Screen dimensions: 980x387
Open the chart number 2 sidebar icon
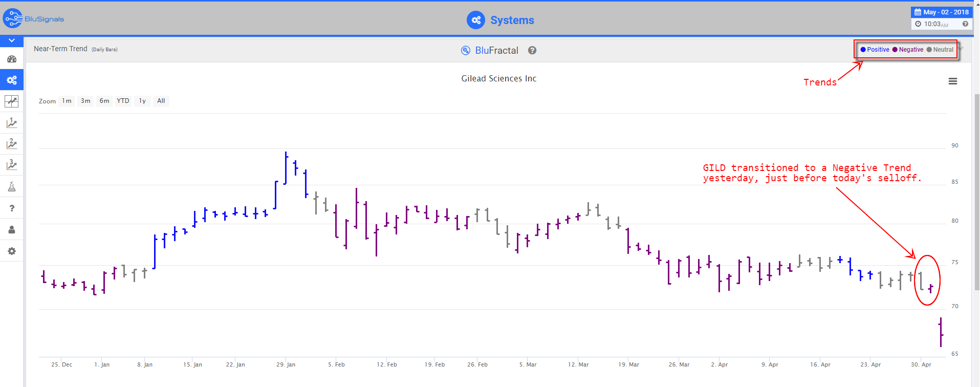[12, 144]
